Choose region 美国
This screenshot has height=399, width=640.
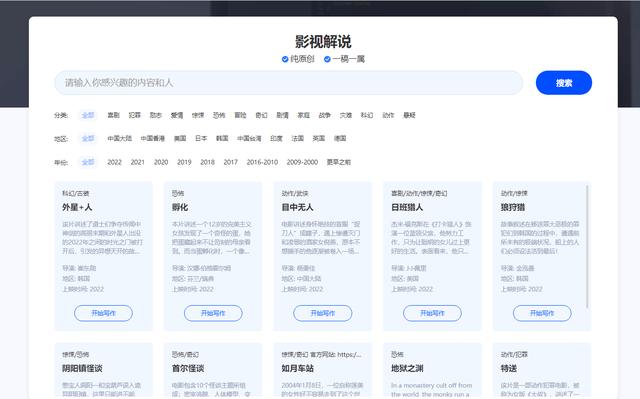coord(180,138)
